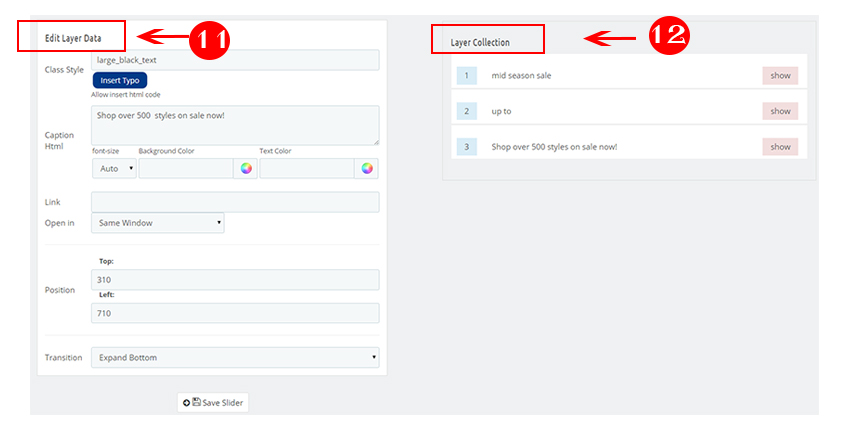Click the Save Slider button
Viewport: 850px width, 431px height.
[x=213, y=402]
